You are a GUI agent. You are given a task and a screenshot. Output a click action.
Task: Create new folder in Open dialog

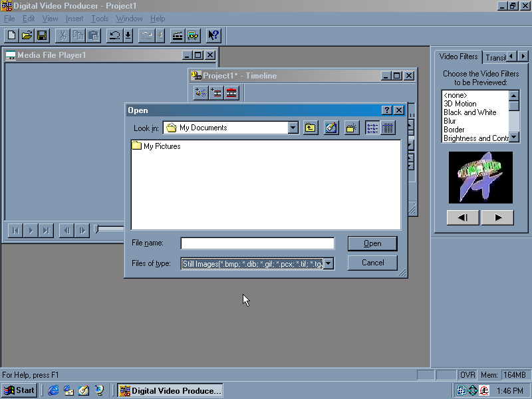click(x=352, y=128)
